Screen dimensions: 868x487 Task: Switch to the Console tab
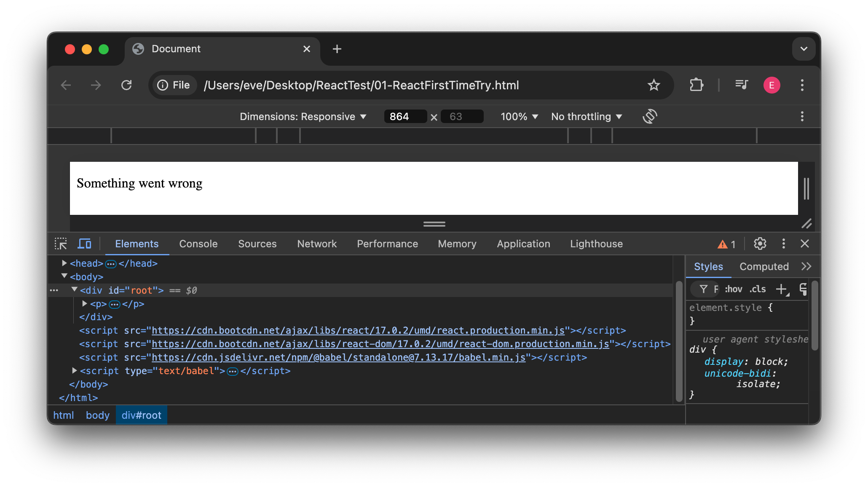point(198,244)
